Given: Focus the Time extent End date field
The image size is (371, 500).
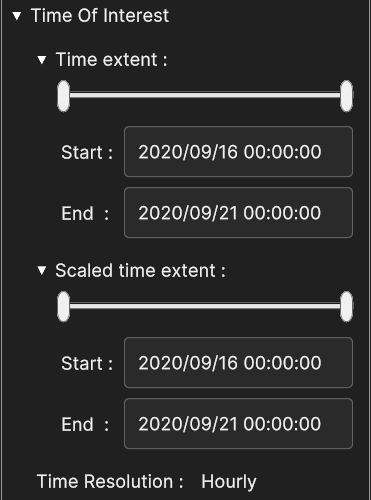Looking at the screenshot, I should tap(238, 213).
